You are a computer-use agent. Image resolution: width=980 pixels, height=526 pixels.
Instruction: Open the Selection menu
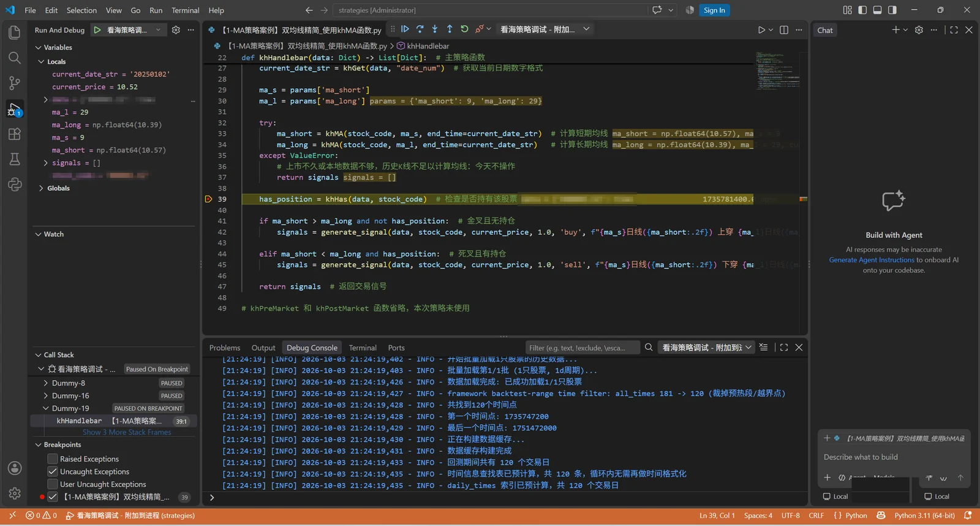click(x=81, y=10)
